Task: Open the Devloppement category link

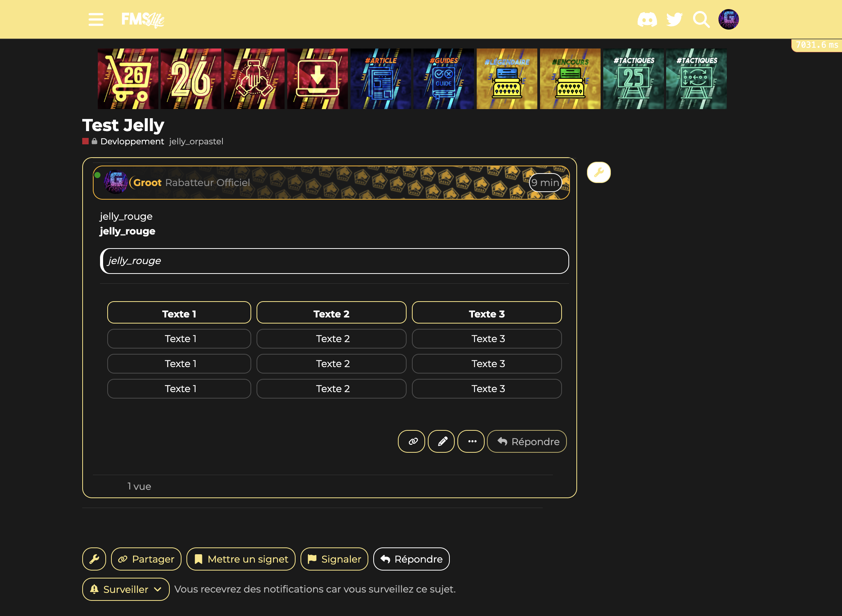Action: (x=132, y=141)
